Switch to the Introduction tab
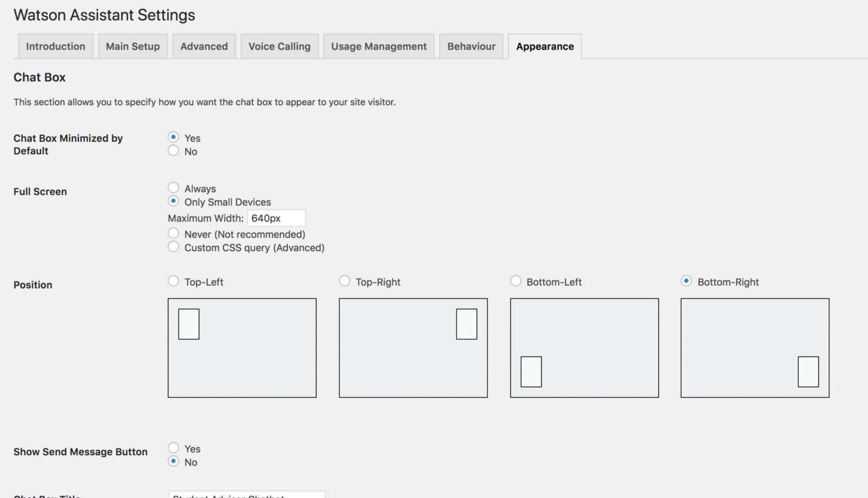Viewport: 868px width, 498px height. click(x=55, y=46)
